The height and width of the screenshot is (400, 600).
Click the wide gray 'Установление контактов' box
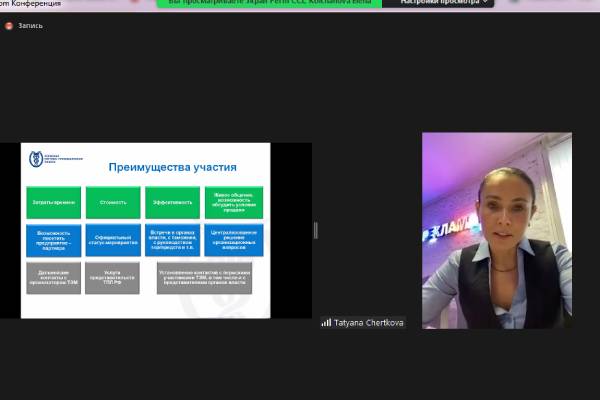pyautogui.click(x=204, y=278)
